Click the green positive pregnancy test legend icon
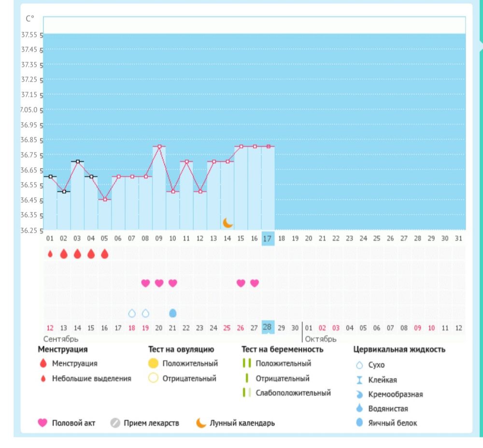Screen dimensions: 483x448 (247, 364)
